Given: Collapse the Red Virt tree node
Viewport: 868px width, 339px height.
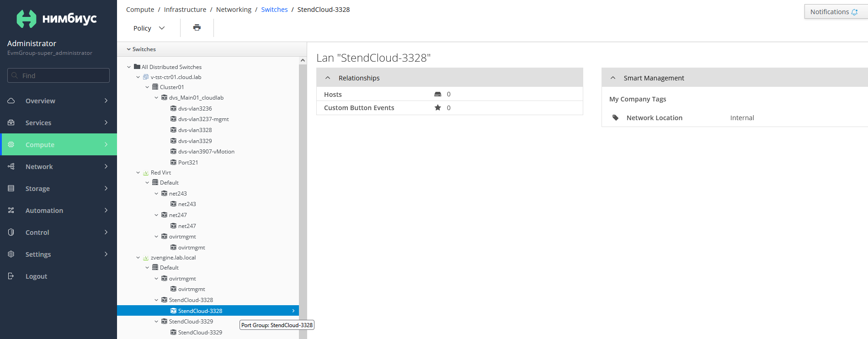Looking at the screenshot, I should [x=138, y=173].
